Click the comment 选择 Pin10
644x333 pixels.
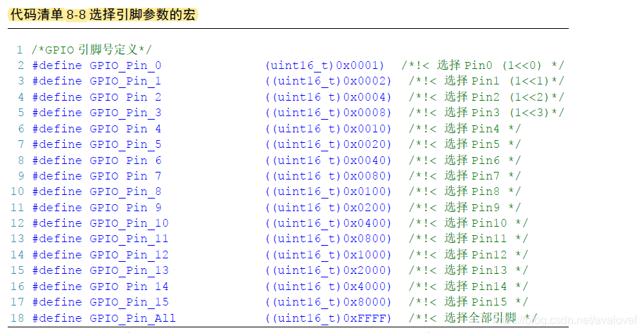click(x=476, y=223)
